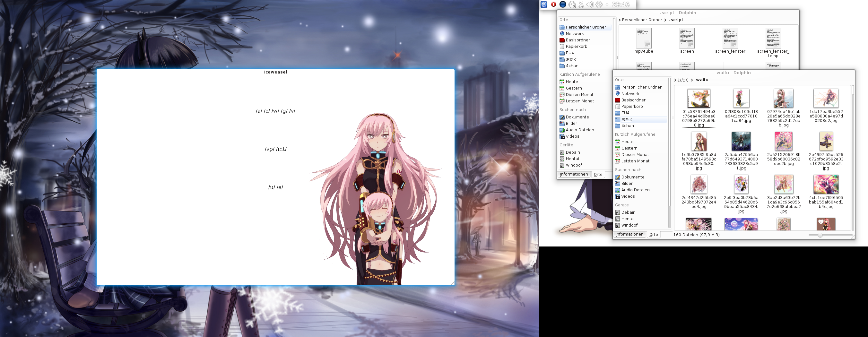This screenshot has height=337, width=868.
Task: Open the /vp/ link in Iceweasel
Action: (270, 149)
